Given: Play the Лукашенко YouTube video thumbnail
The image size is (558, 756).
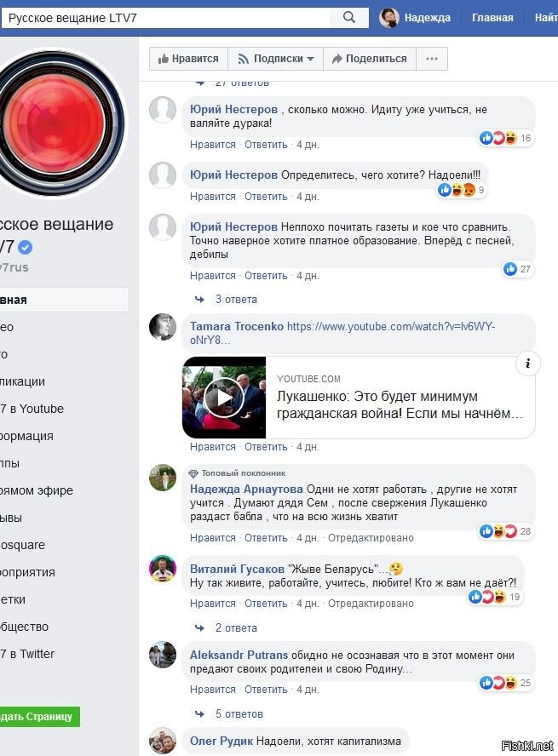Looking at the screenshot, I should [224, 398].
